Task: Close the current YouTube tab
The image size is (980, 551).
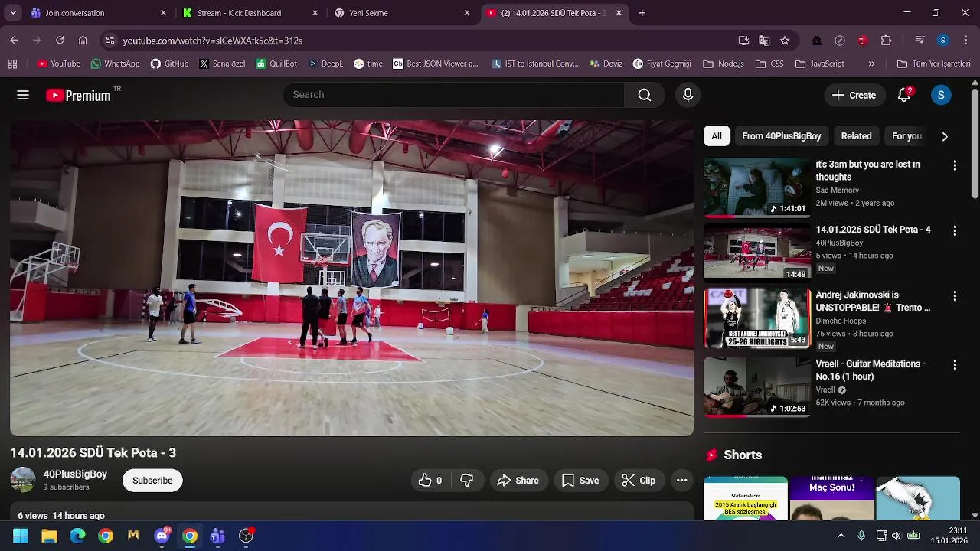Action: pyautogui.click(x=619, y=13)
